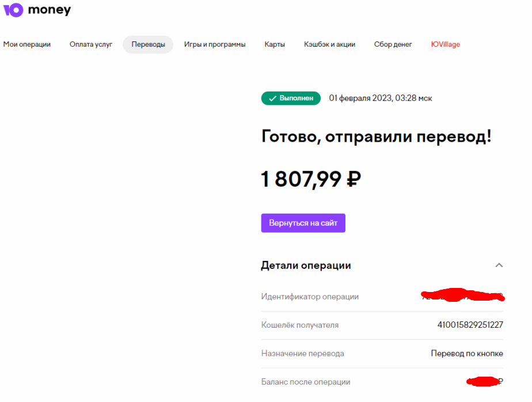Image resolution: width=532 pixels, height=402 pixels.
Task: Click the Перевод по кнопке value
Action: [x=467, y=354]
